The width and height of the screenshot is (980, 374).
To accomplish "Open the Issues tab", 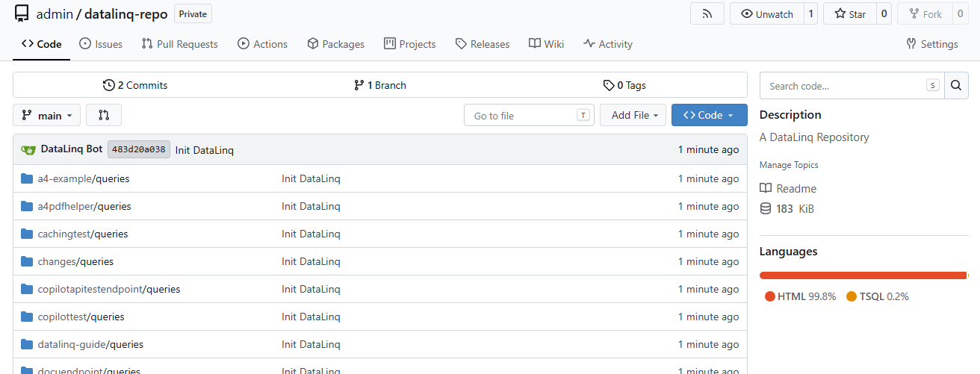I will pyautogui.click(x=101, y=44).
